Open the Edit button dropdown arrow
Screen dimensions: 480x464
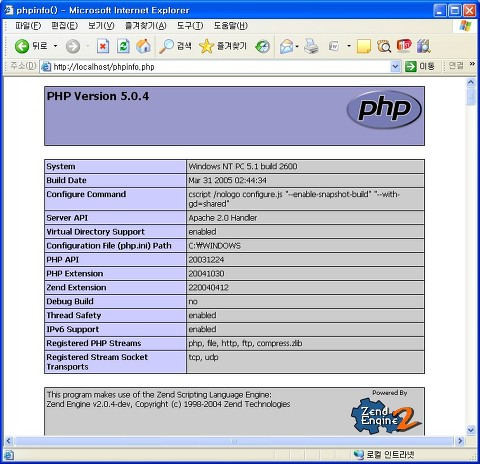click(349, 46)
